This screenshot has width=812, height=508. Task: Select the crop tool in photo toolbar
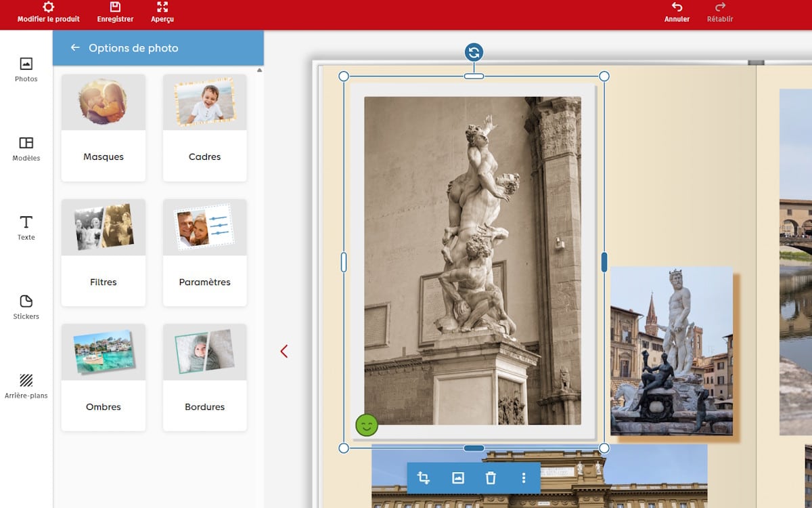tap(424, 478)
